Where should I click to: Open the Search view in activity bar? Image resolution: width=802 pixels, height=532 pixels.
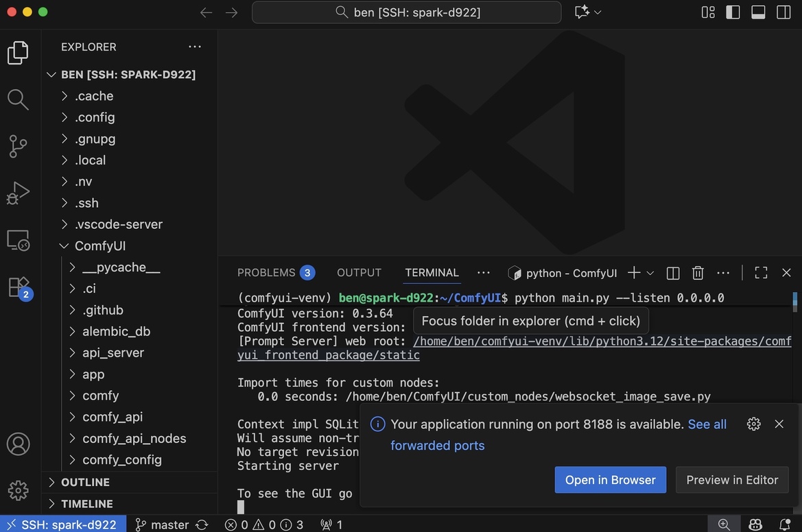click(18, 99)
